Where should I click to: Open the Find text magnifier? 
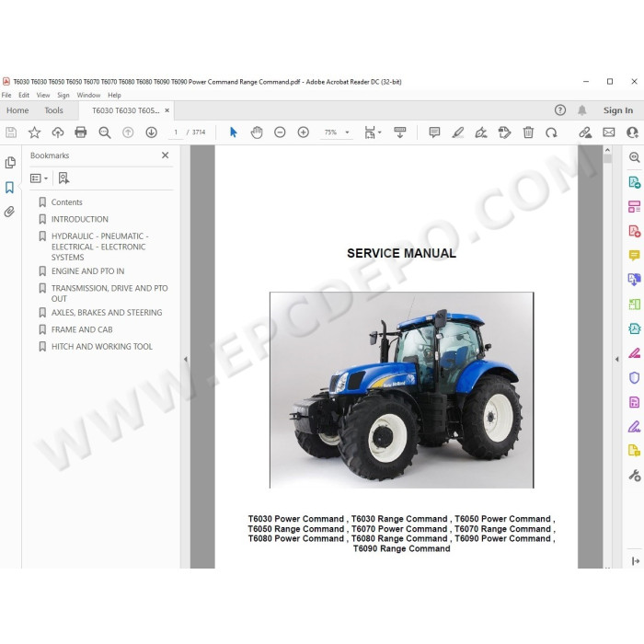click(x=105, y=132)
